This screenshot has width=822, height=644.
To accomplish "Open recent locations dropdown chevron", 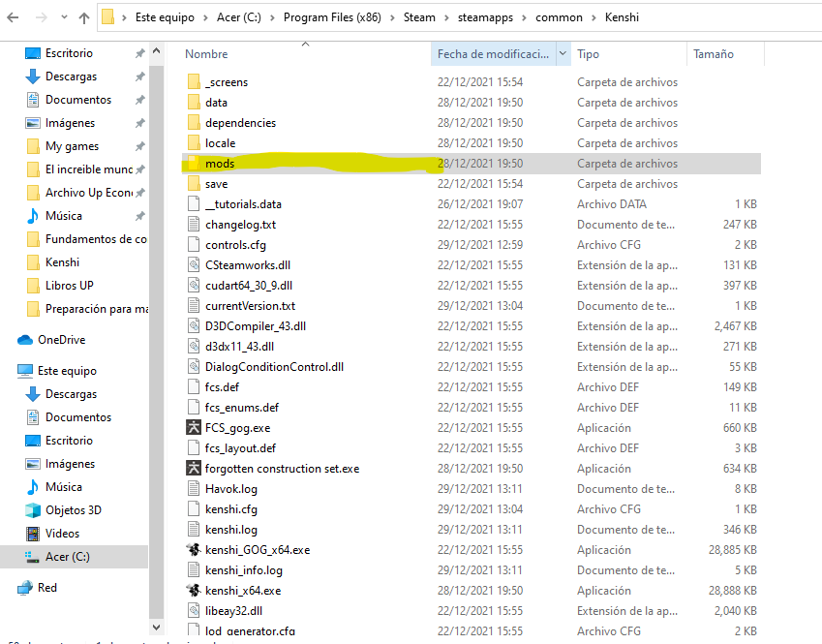I will pyautogui.click(x=64, y=17).
